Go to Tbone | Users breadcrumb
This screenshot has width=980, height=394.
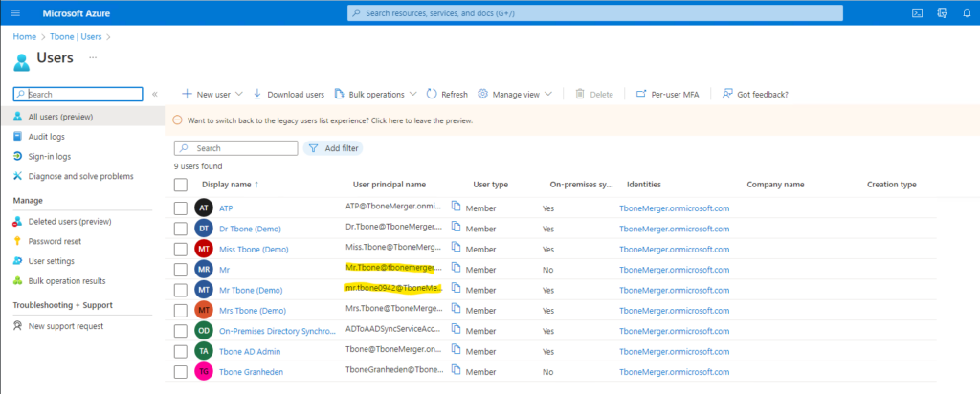(76, 37)
